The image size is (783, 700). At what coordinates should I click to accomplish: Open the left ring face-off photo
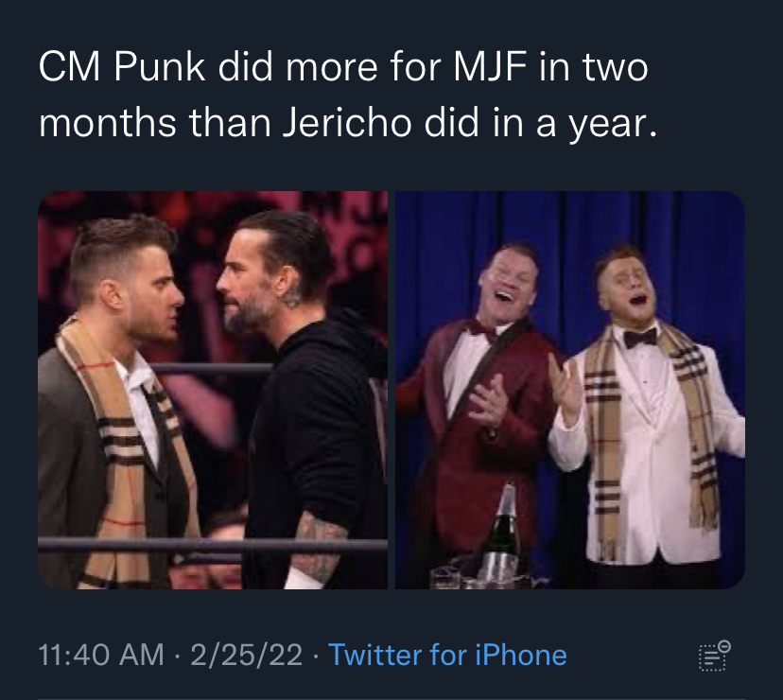tap(213, 390)
